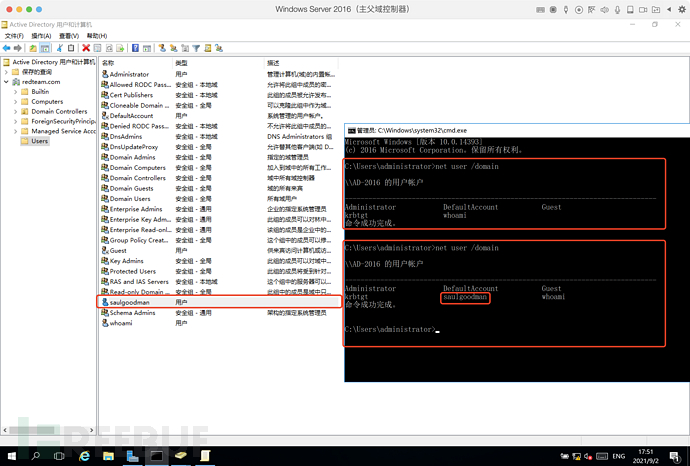Sort by the 名称 column header
This screenshot has width=690, height=466.
coord(136,63)
